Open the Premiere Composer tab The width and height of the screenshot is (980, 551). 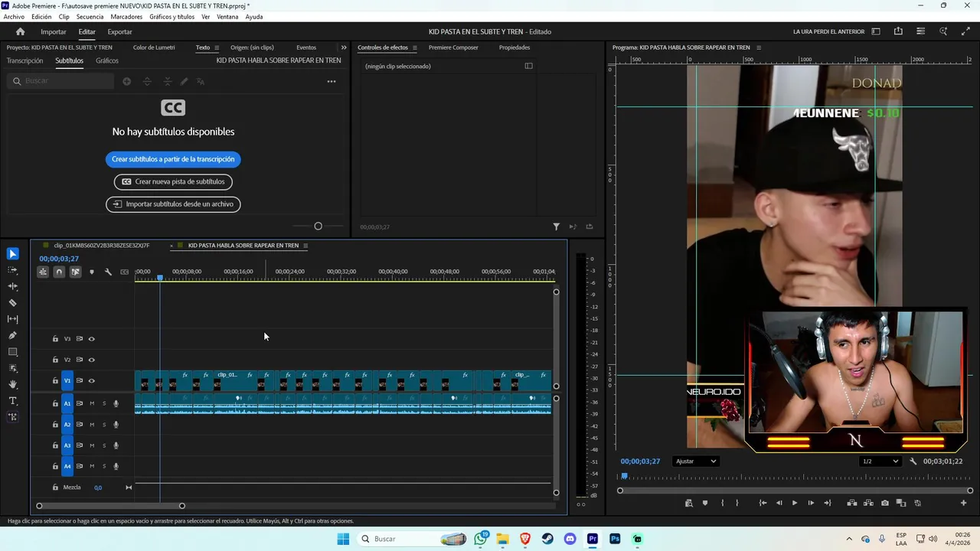453,47
